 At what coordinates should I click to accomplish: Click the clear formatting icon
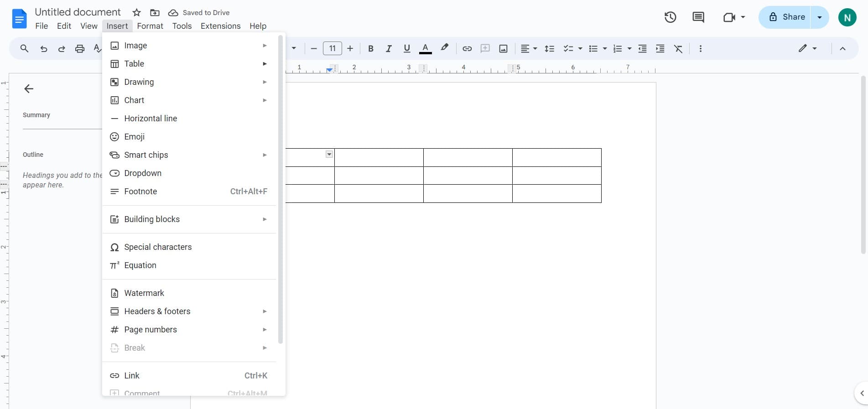click(x=678, y=49)
